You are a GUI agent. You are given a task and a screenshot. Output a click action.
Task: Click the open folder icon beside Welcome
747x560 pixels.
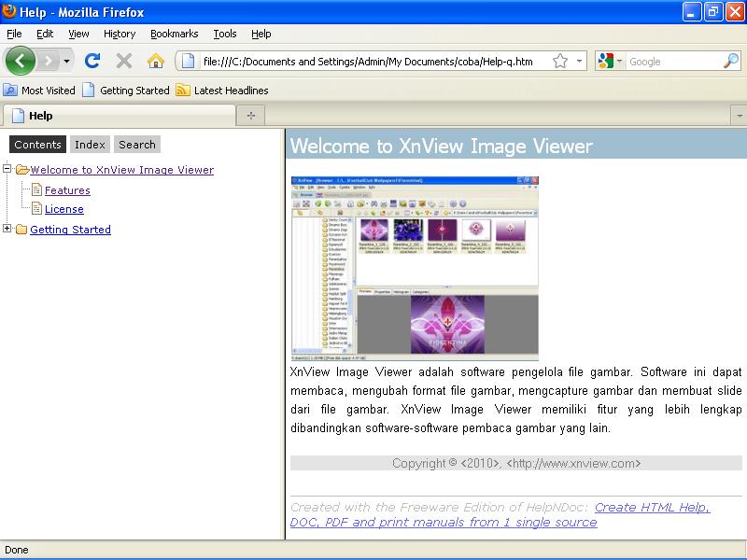(21, 170)
